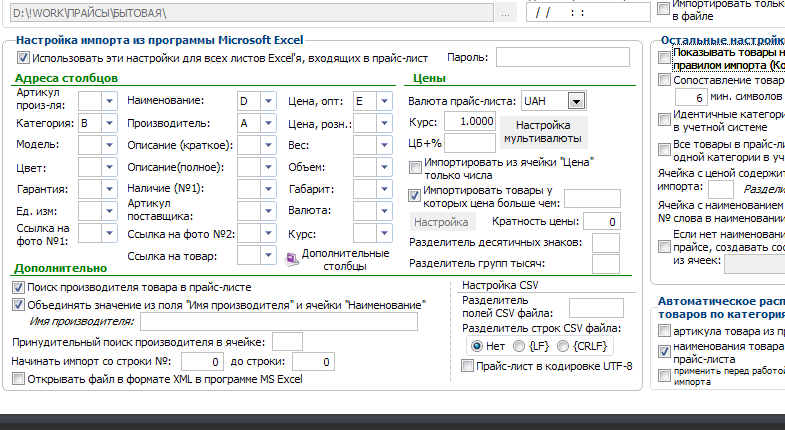Select 'Нет' radio for CSV line separator

pos(477,346)
